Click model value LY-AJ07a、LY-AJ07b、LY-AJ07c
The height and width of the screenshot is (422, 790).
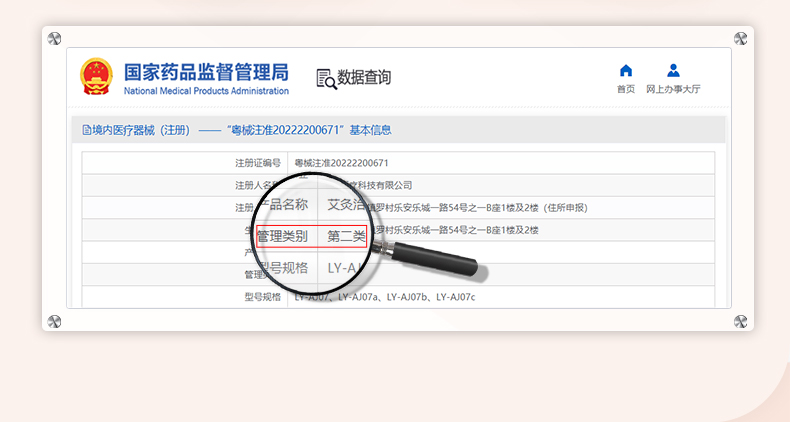pyautogui.click(x=406, y=297)
